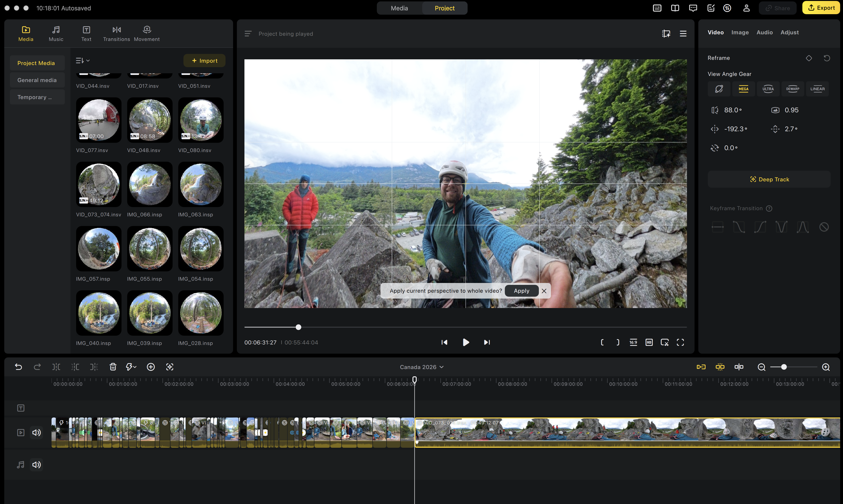Zoom in the timeline
843x504 pixels.
pyautogui.click(x=826, y=367)
